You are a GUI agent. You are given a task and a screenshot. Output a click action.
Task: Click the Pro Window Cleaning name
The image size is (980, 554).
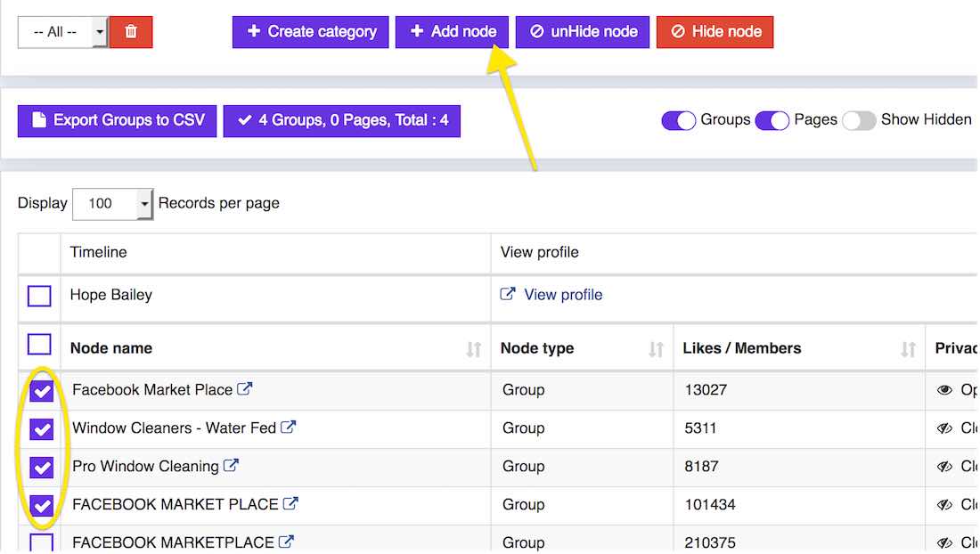point(145,466)
